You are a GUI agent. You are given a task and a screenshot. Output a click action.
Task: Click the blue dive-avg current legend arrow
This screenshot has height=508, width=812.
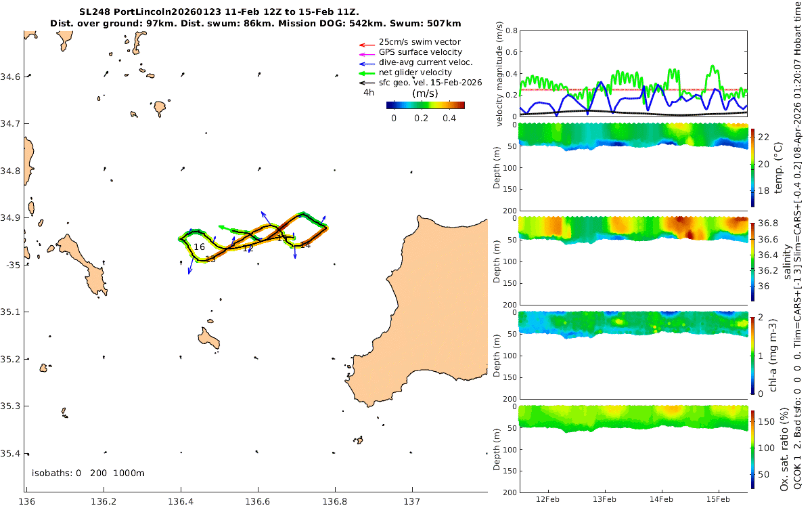pos(365,62)
